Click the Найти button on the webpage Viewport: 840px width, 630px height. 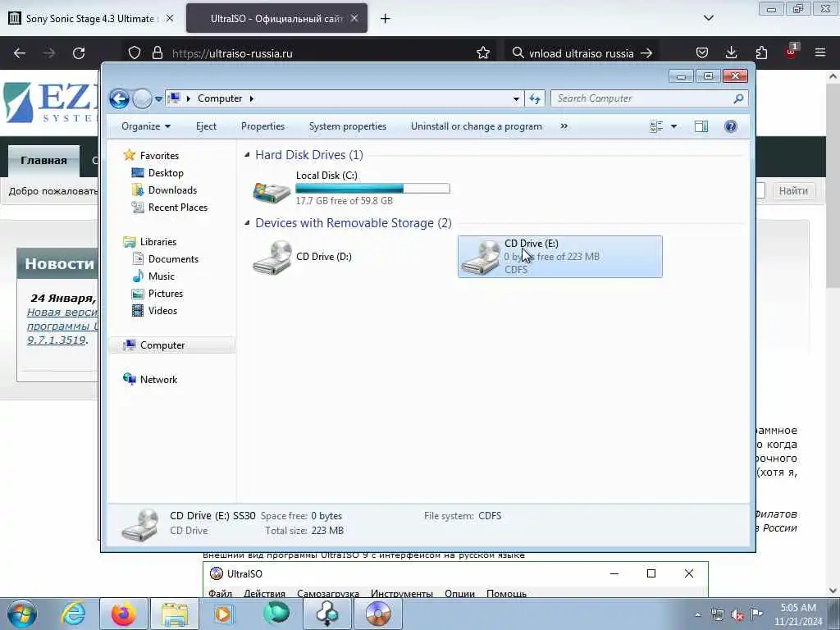(793, 190)
